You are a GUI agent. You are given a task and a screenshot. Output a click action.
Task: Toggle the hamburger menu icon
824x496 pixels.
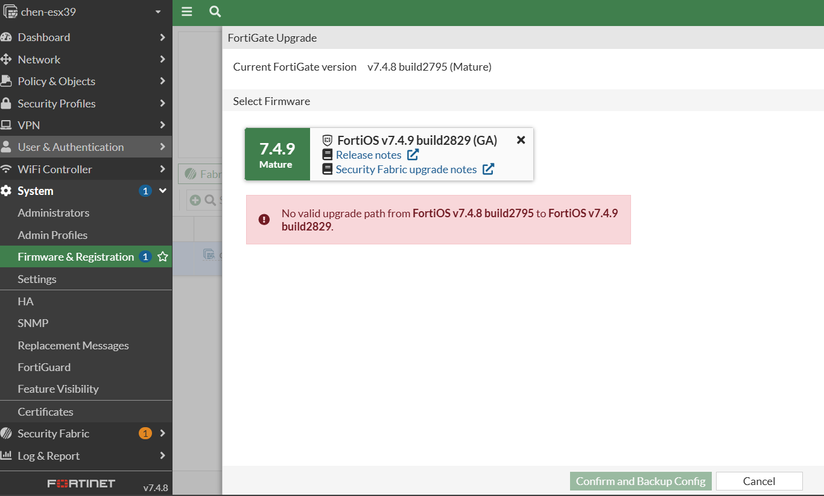click(187, 12)
